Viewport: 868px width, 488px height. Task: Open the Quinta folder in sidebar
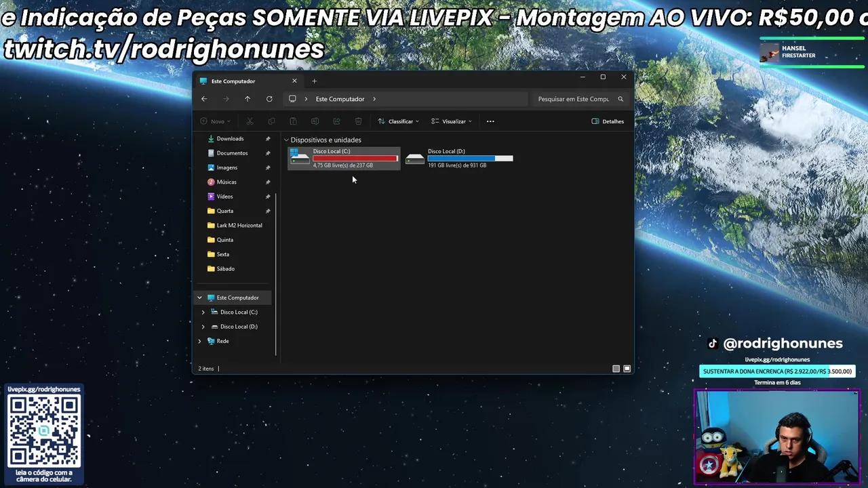(x=224, y=240)
